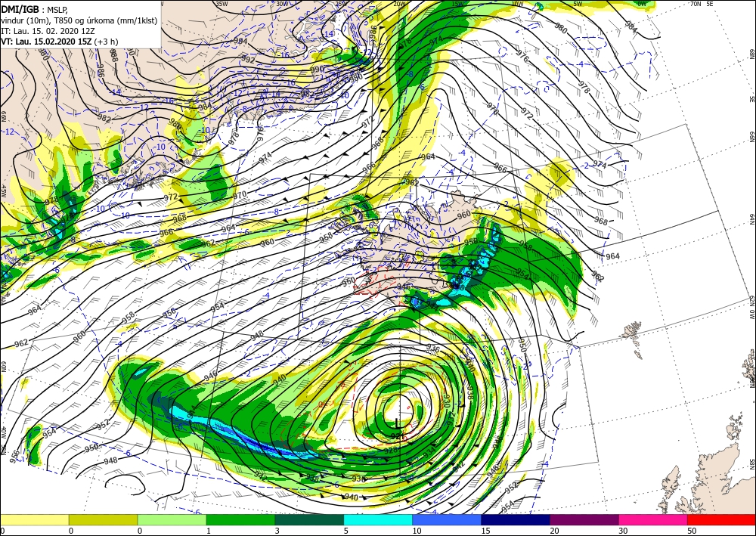Choose the purple legend swatch
This screenshot has height=536, width=756.
(584, 519)
